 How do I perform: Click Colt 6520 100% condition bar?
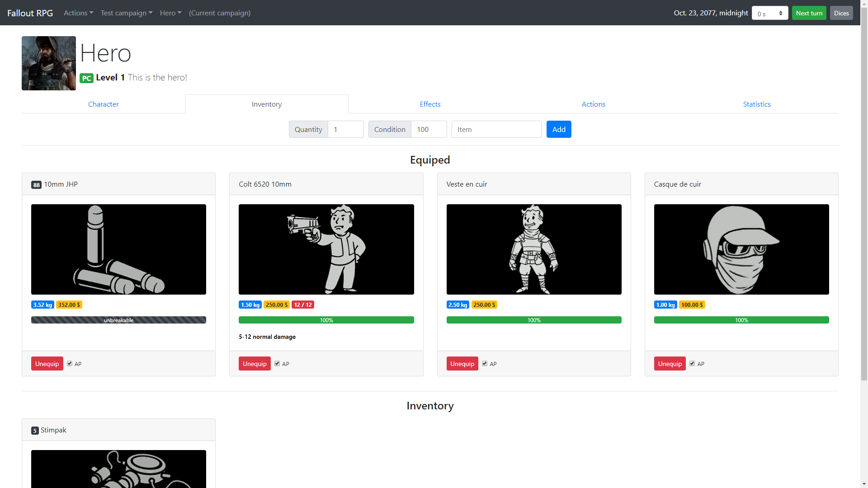(x=326, y=320)
